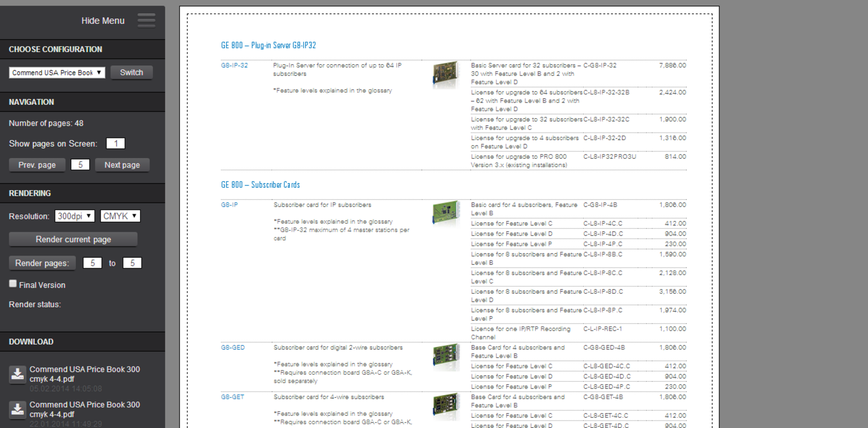868x428 pixels.
Task: Click the current page number field
Action: 80,165
